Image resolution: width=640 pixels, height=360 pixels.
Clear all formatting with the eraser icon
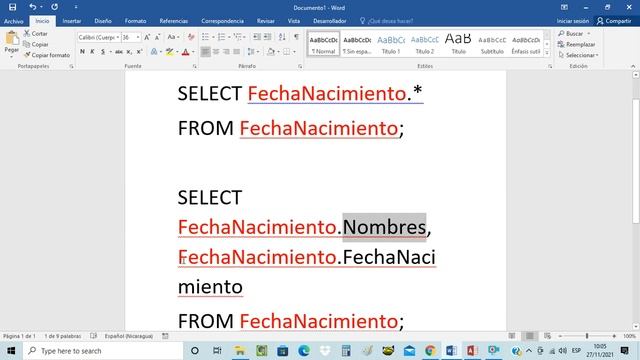[191, 37]
